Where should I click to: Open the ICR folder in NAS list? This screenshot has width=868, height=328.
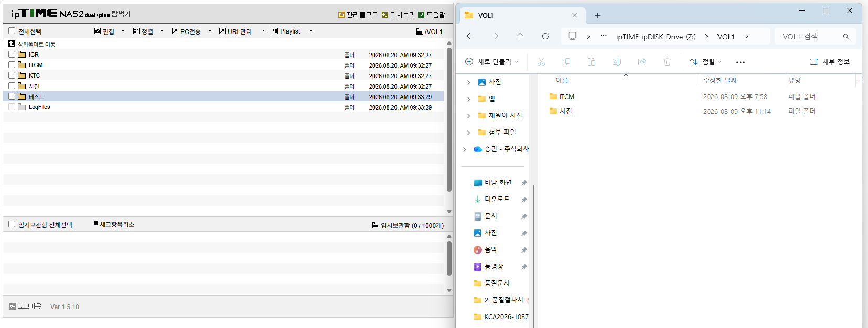(34, 54)
